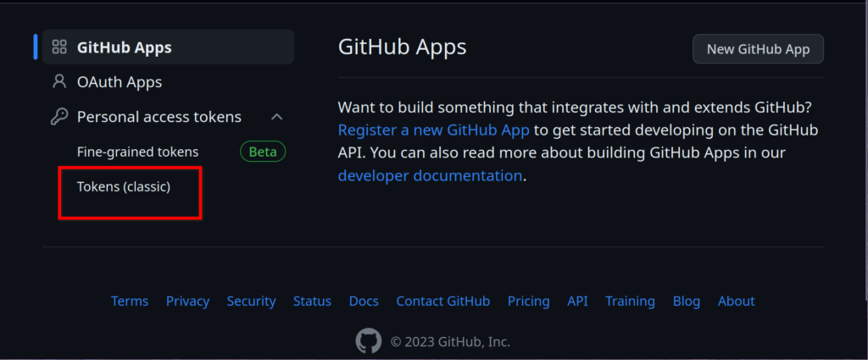Image resolution: width=868 pixels, height=360 pixels.
Task: Open the Contact GitHub footer link
Action: (x=443, y=301)
